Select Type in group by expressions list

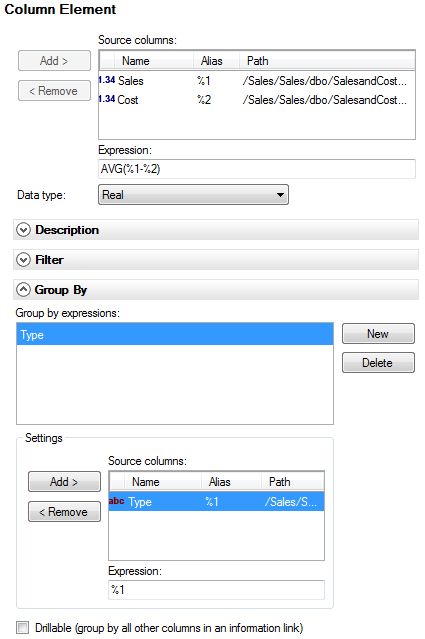click(175, 335)
